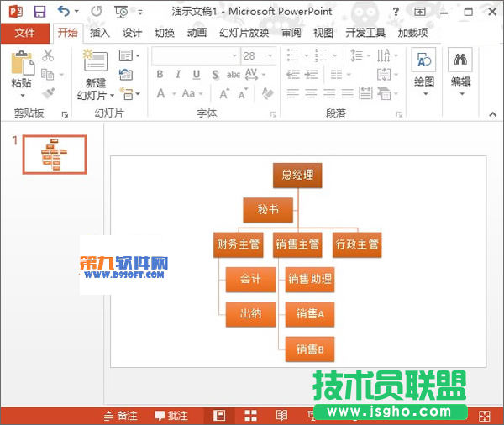Expand the Undo history dropdown
The width and height of the screenshot is (504, 425).
(76, 12)
